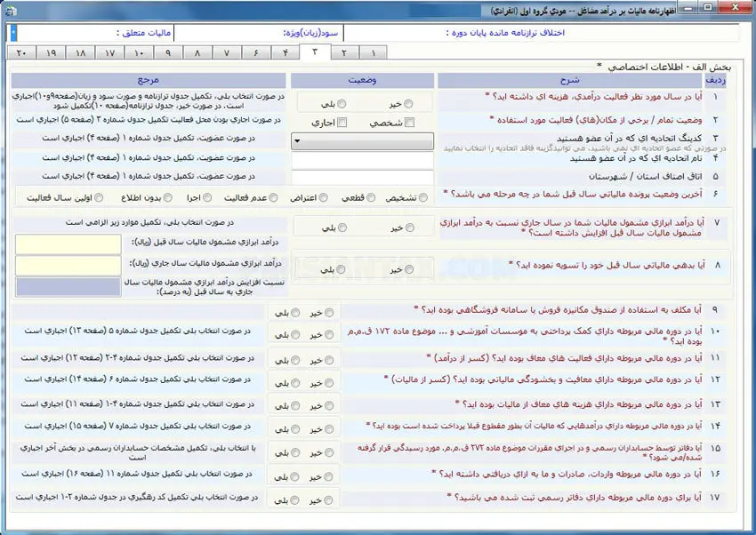
Task: Open tab ۹
Action: coord(168,52)
